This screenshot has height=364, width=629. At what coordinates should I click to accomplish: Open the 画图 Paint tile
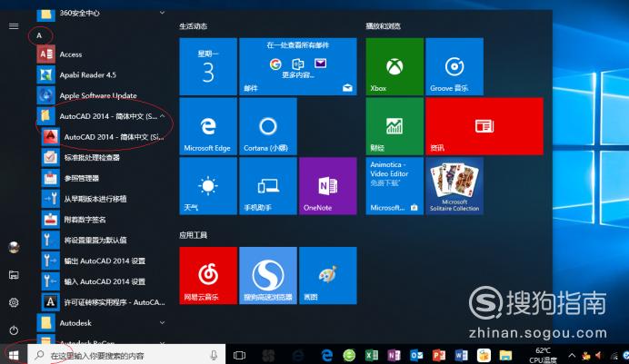click(328, 276)
